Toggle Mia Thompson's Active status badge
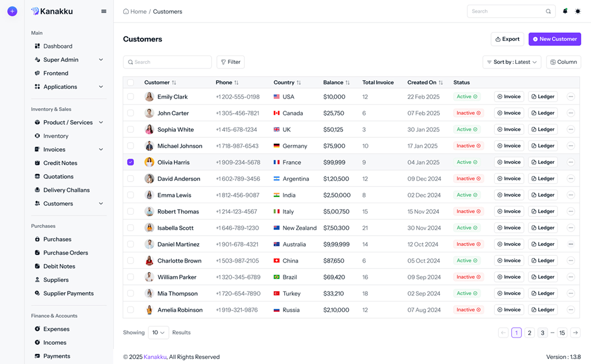Image resolution: width=591 pixels, height=364 pixels. (x=466, y=293)
